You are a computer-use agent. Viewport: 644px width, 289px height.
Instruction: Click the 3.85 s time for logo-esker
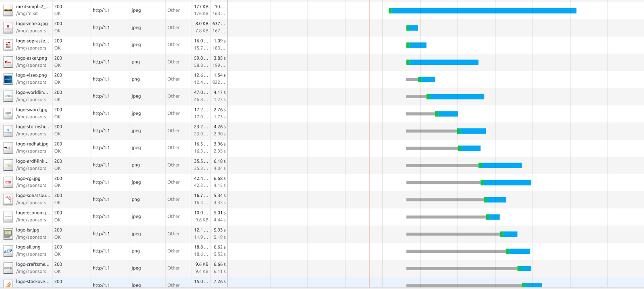[220, 58]
